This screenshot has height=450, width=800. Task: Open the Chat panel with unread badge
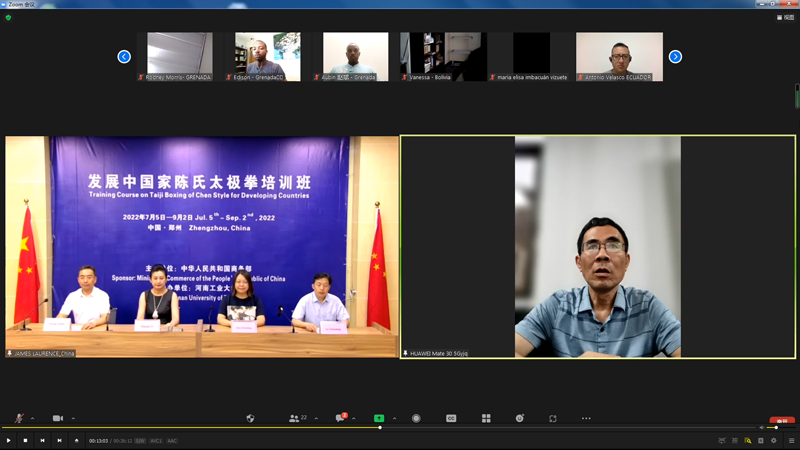[x=340, y=418]
